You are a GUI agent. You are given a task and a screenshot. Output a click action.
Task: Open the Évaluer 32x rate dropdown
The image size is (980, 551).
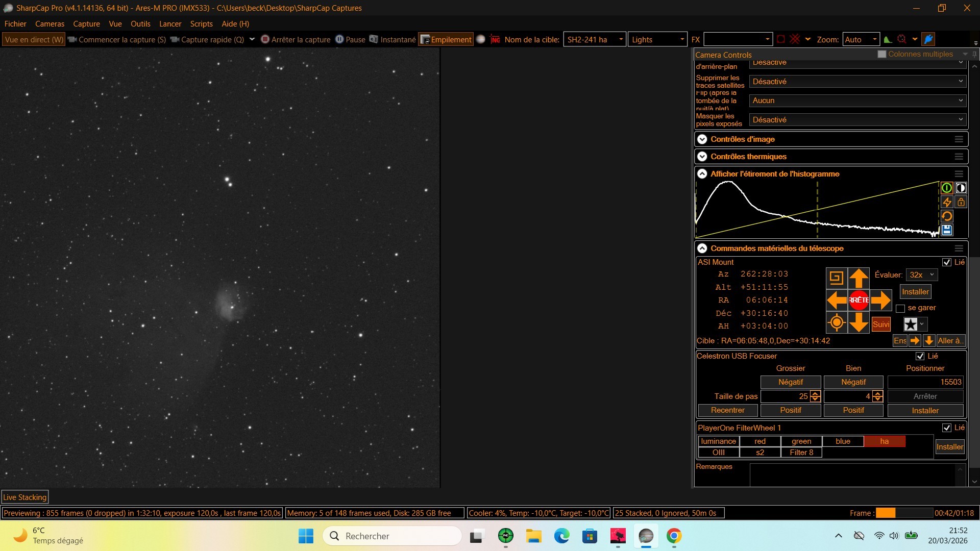click(921, 275)
